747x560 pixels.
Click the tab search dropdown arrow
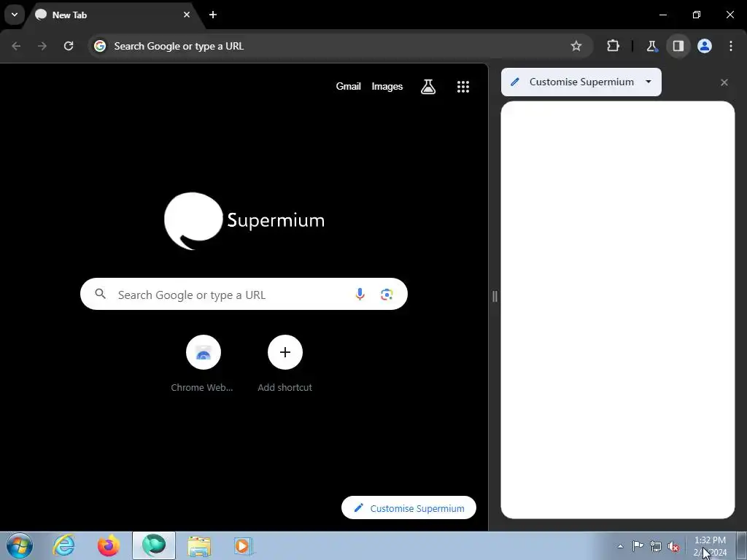15,15
